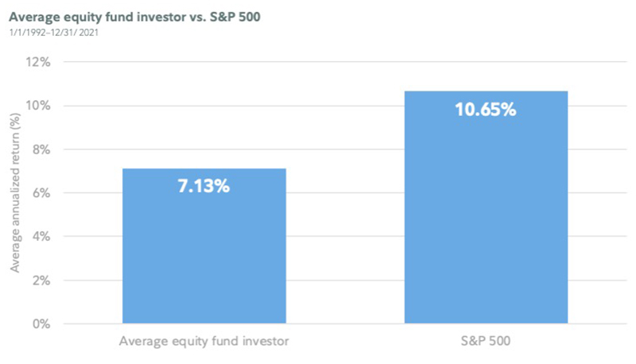The image size is (636, 364).
Task: Select the Average equity fund investor bar
Action: pyautogui.click(x=204, y=254)
